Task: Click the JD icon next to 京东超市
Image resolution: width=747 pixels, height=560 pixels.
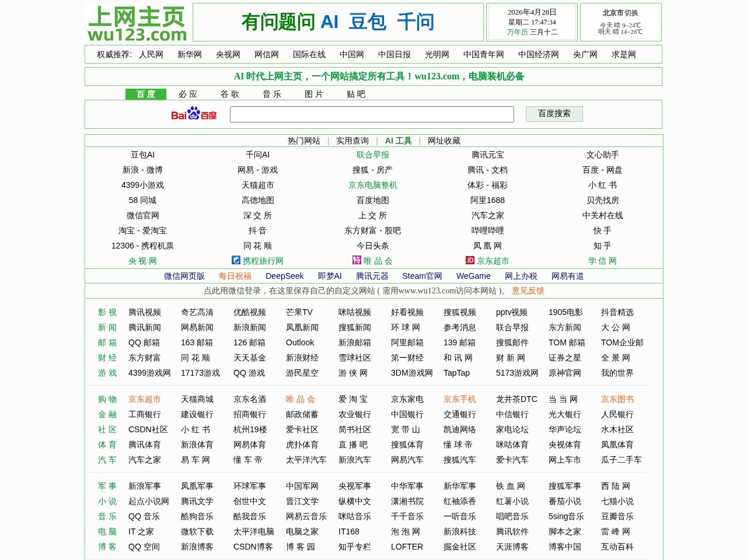Action: [x=470, y=260]
